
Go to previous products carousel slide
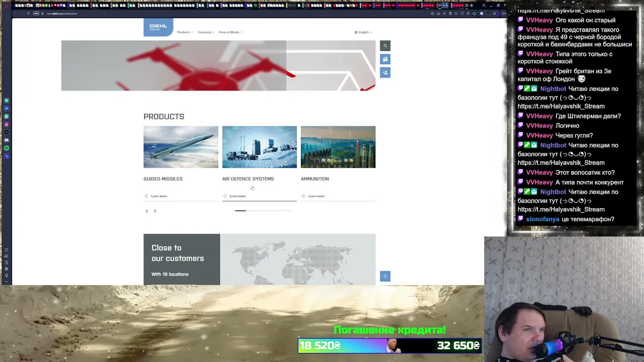pos(147,211)
